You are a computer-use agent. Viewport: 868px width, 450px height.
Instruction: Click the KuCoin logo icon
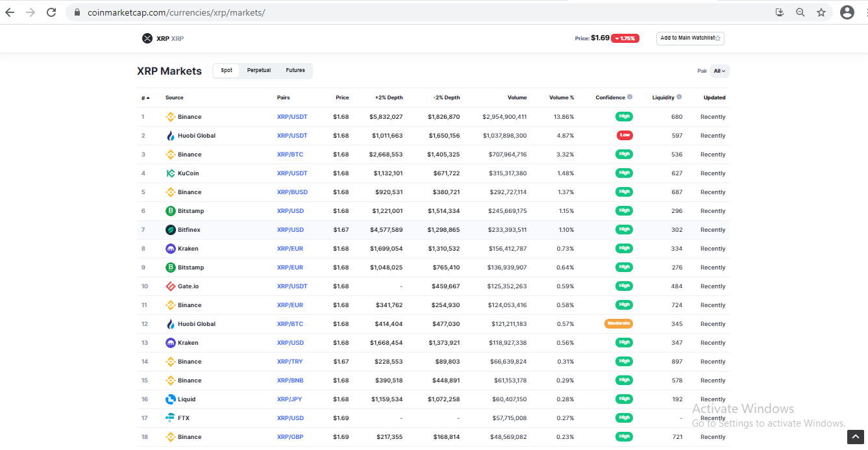click(171, 173)
